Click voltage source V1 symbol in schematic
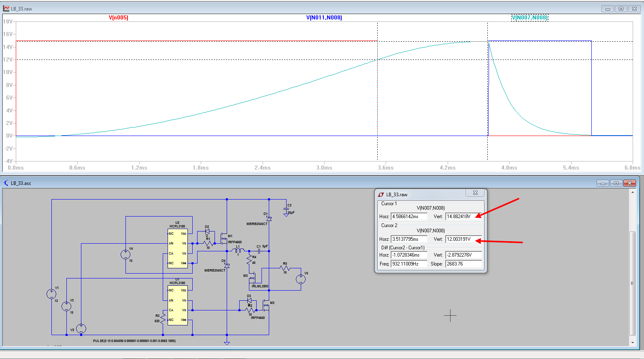Image resolution: width=644 pixels, height=359 pixels. point(51,294)
